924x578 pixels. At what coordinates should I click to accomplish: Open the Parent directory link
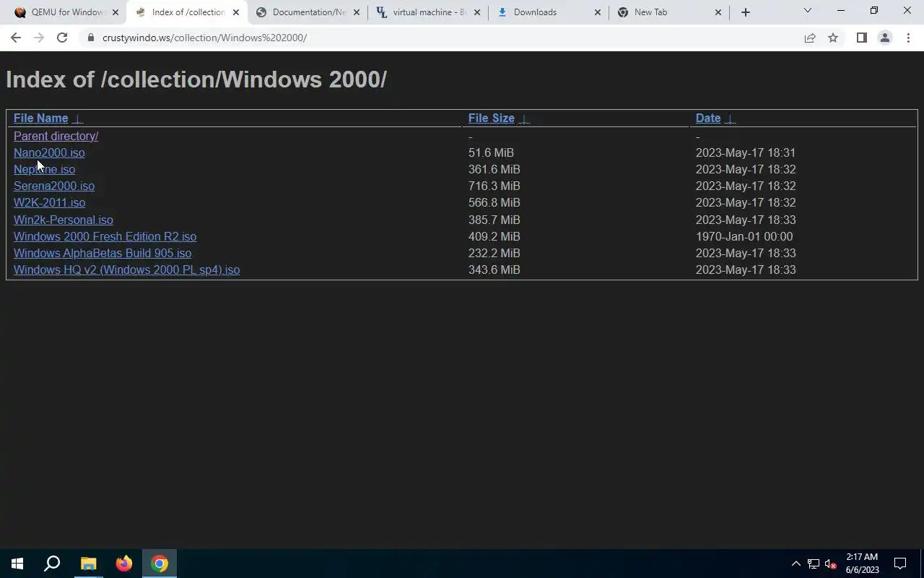click(56, 136)
